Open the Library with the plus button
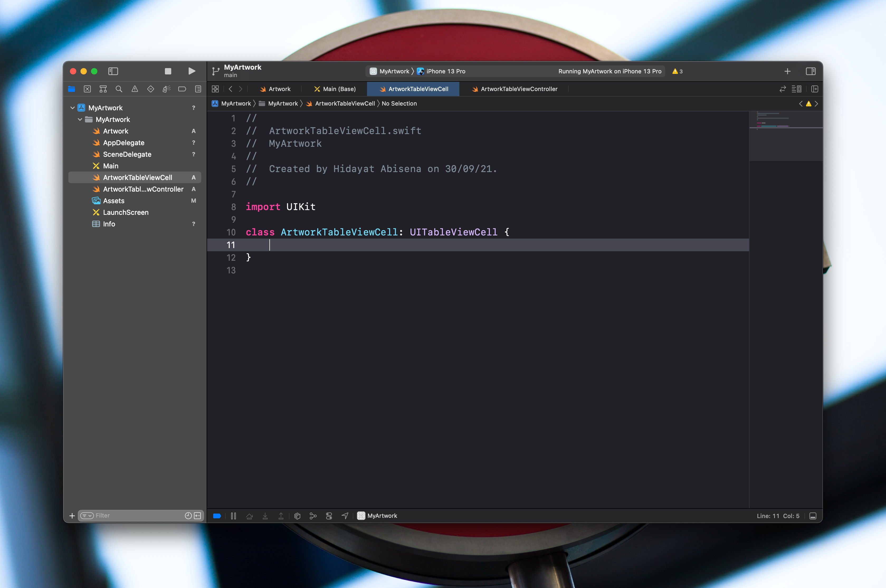The width and height of the screenshot is (886, 588). tap(787, 71)
